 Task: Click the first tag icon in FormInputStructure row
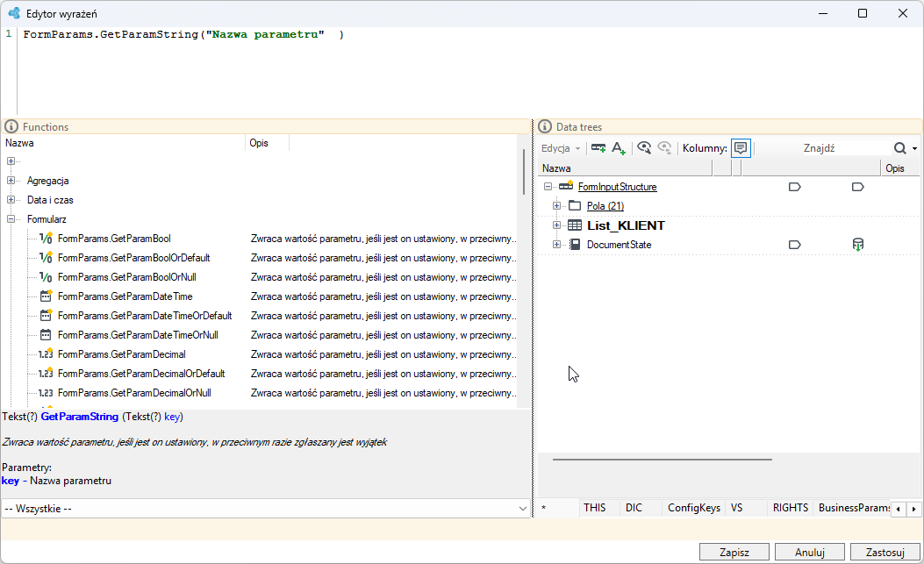click(795, 187)
